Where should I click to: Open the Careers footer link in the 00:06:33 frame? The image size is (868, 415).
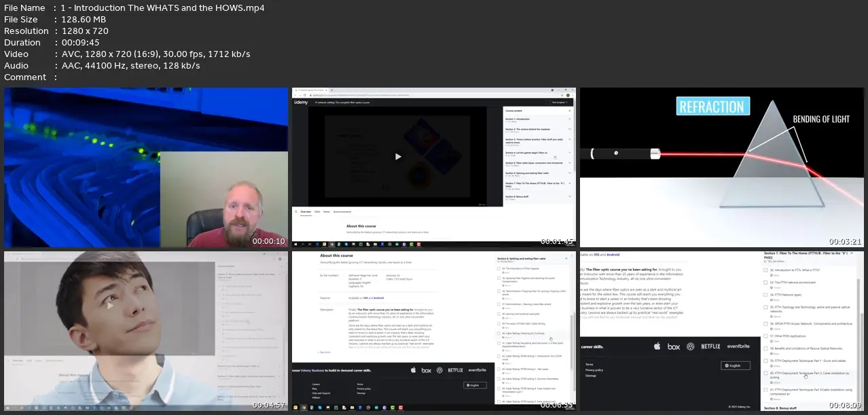tap(316, 384)
